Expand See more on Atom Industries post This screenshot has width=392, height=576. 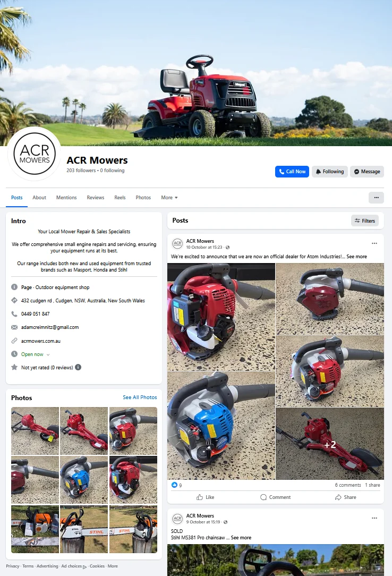click(356, 257)
